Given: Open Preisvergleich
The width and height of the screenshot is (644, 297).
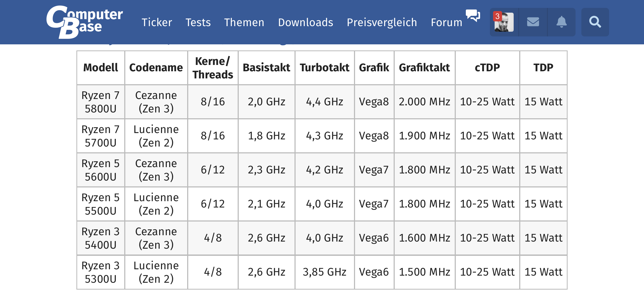Looking at the screenshot, I should (x=382, y=22).
